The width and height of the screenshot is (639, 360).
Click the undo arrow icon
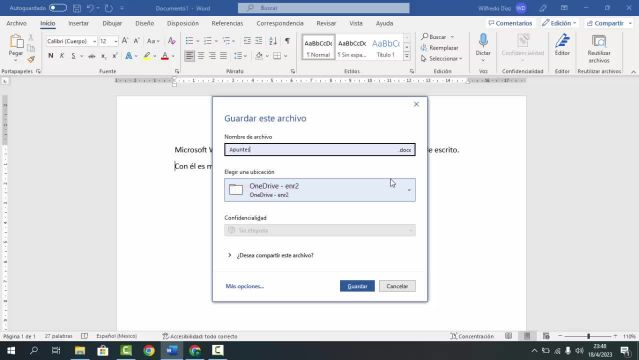pos(90,8)
